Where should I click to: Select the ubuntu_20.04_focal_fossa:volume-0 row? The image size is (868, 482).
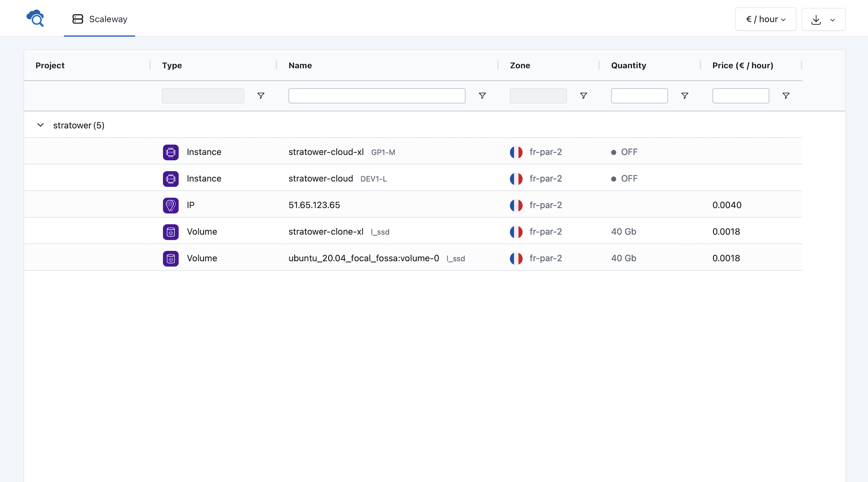click(364, 258)
